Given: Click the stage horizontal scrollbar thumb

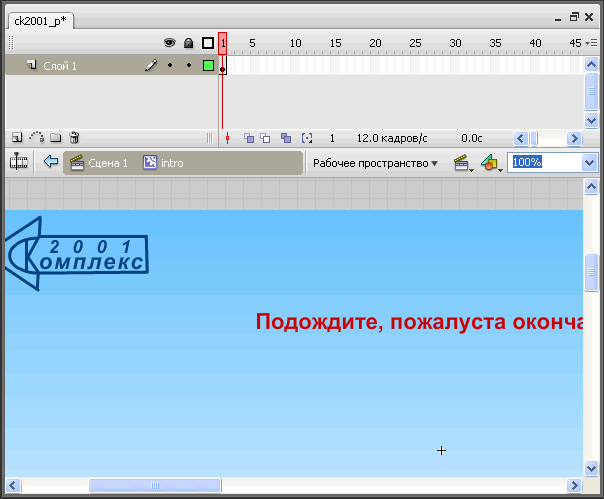Looking at the screenshot, I should tap(155, 485).
